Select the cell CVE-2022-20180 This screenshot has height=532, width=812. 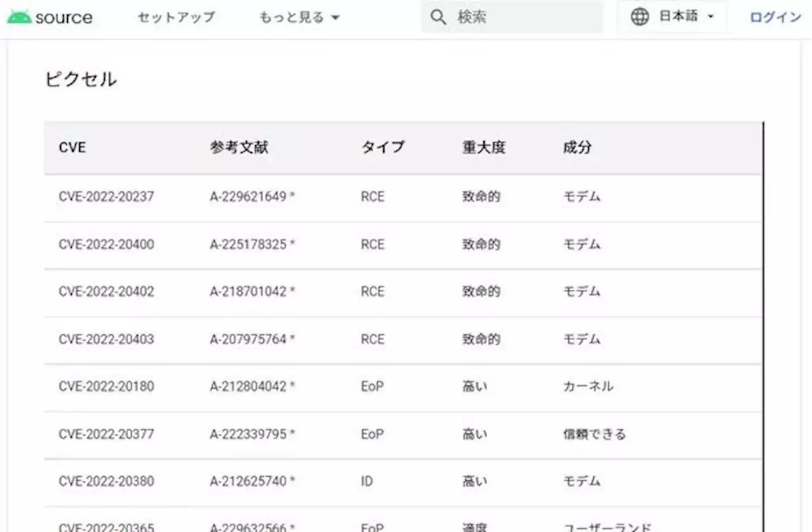(x=107, y=386)
